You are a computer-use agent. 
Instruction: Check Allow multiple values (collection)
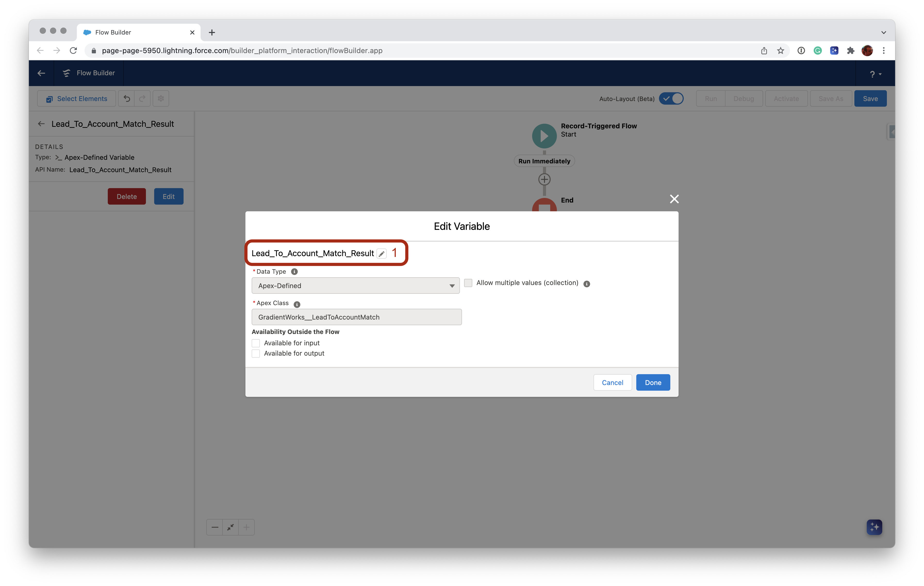coord(468,283)
